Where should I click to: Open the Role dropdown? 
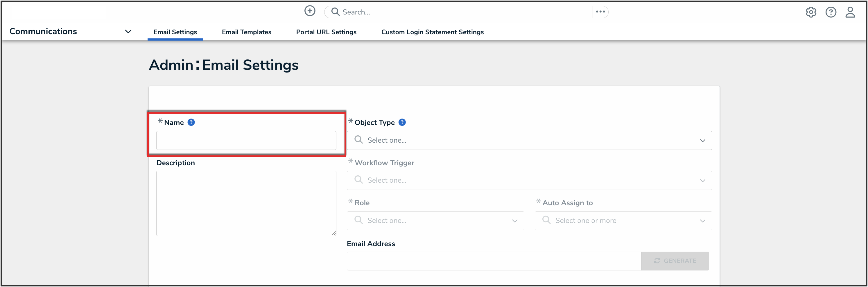click(435, 221)
